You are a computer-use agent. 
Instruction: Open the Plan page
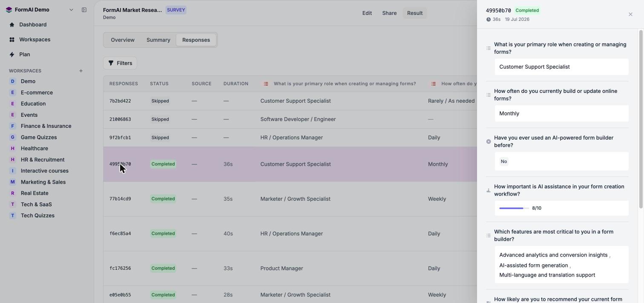[x=24, y=55]
